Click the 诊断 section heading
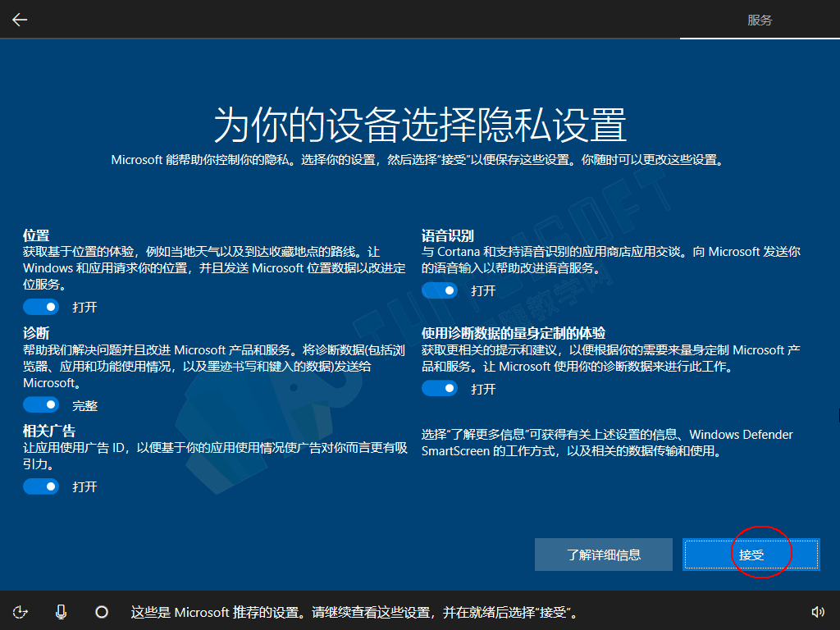Image resolution: width=840 pixels, height=630 pixels. 36,333
